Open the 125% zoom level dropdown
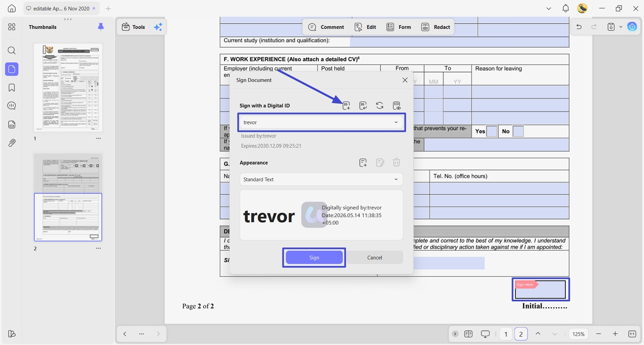The image size is (644, 345). pos(579,334)
